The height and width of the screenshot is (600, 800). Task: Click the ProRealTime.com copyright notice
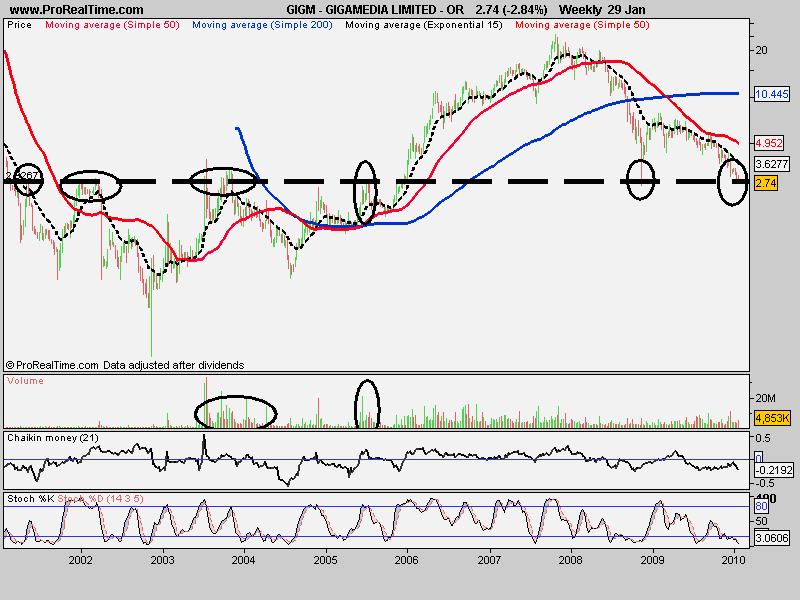(125, 365)
